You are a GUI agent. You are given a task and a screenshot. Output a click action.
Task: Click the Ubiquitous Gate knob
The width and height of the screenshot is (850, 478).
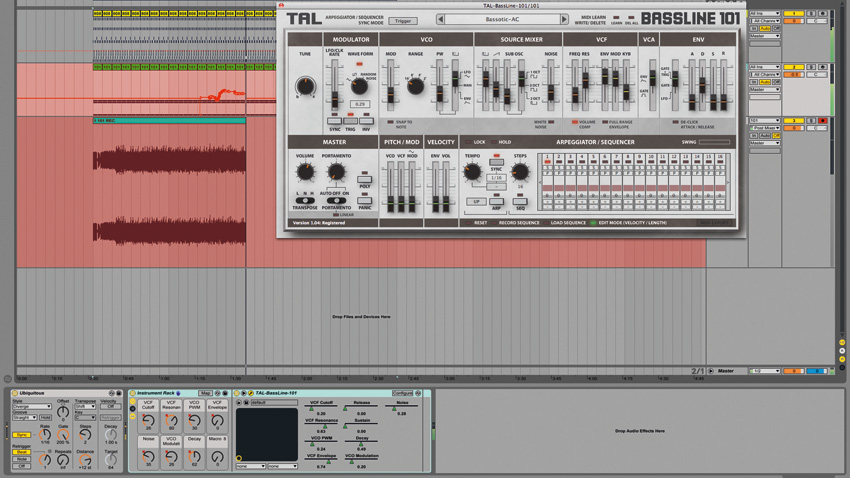(63, 434)
